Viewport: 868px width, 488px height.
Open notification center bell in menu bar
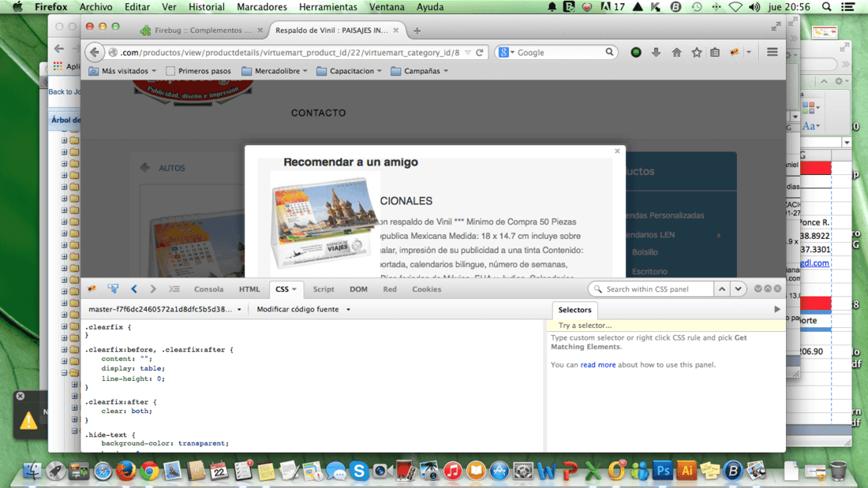point(552,6)
